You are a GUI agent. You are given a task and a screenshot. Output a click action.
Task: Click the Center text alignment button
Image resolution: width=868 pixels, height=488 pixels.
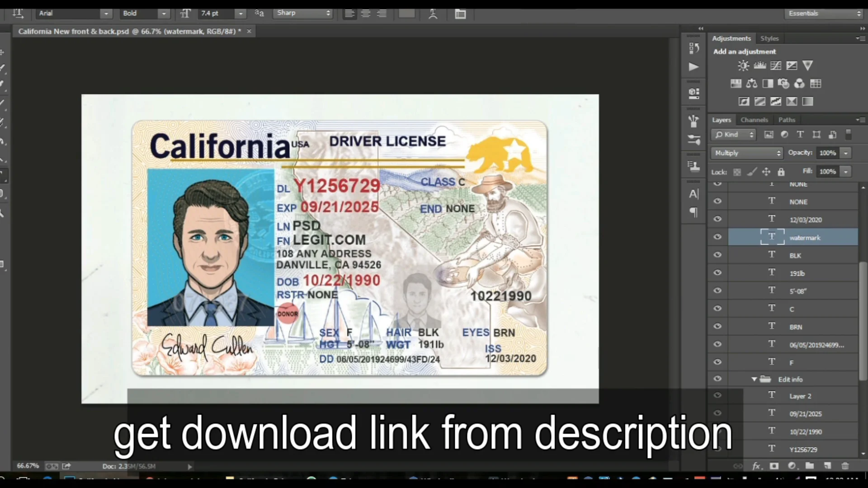[x=366, y=13]
